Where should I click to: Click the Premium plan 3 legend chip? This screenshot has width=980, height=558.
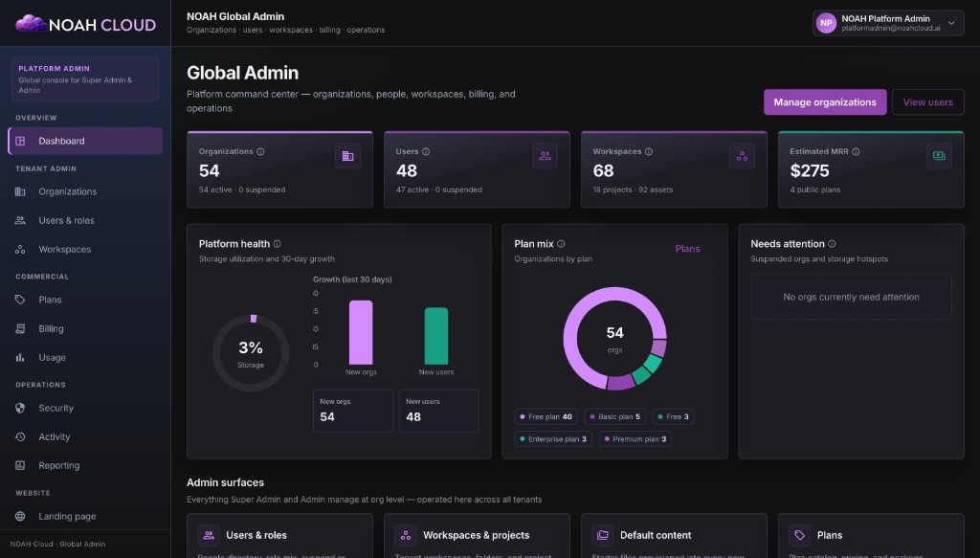point(635,439)
